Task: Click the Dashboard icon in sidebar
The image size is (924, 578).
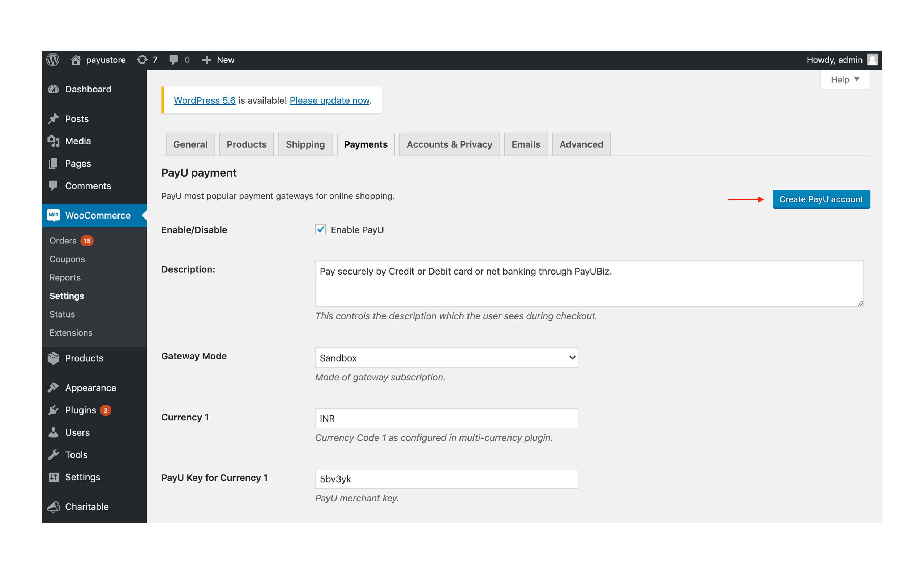Action: click(x=55, y=89)
